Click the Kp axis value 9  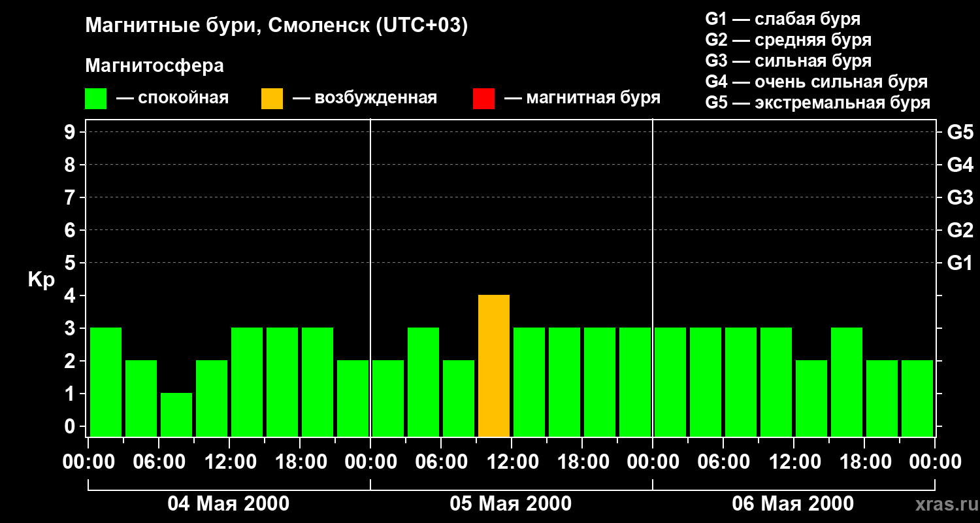[71, 132]
